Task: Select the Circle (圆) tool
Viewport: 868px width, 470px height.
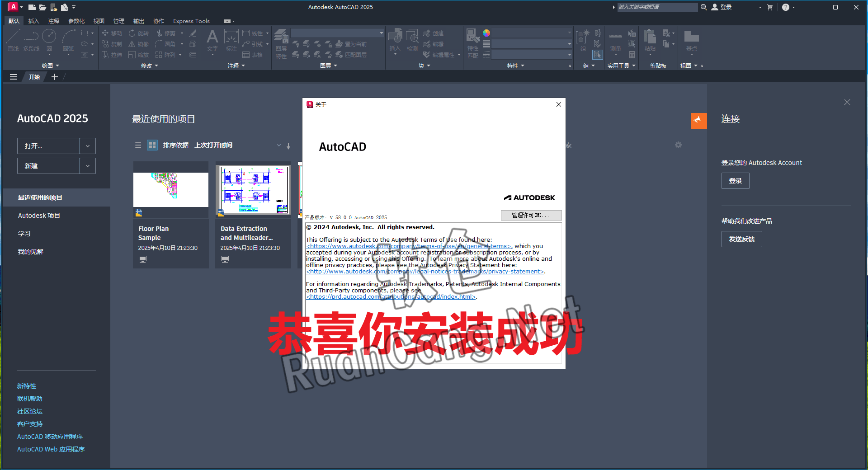Action: pos(49,40)
